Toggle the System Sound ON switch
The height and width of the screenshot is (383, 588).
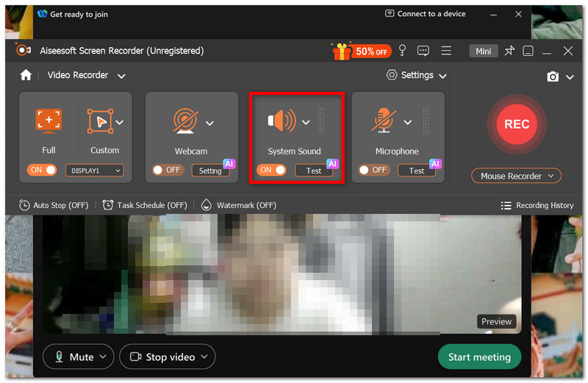click(271, 170)
